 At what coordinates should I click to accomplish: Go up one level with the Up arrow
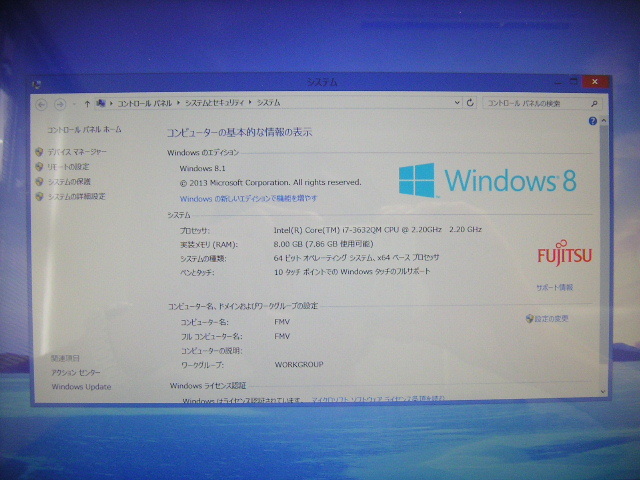87,104
